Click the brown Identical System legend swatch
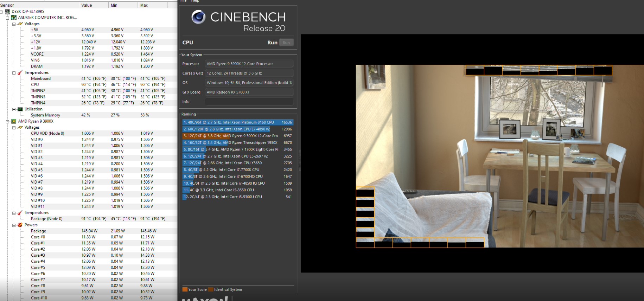Viewport: 644px width, 301px height. pos(211,290)
